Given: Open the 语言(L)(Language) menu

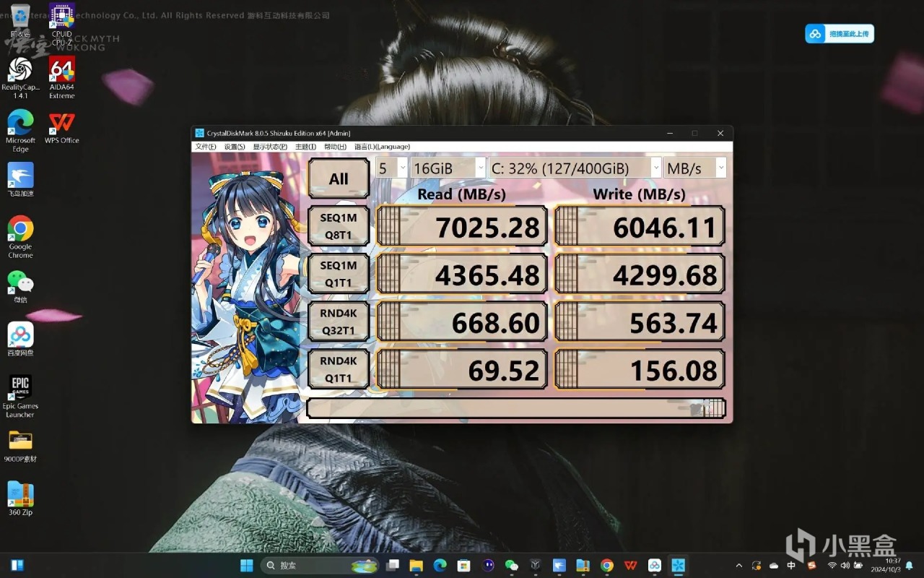Looking at the screenshot, I should coord(382,147).
